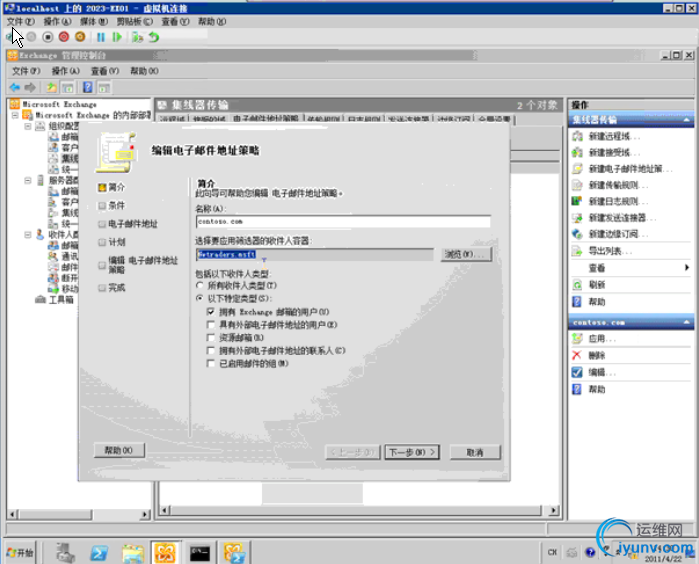The height and width of the screenshot is (564, 699).
Task: Click the red Delete action under contoso.com
Action: (x=589, y=355)
